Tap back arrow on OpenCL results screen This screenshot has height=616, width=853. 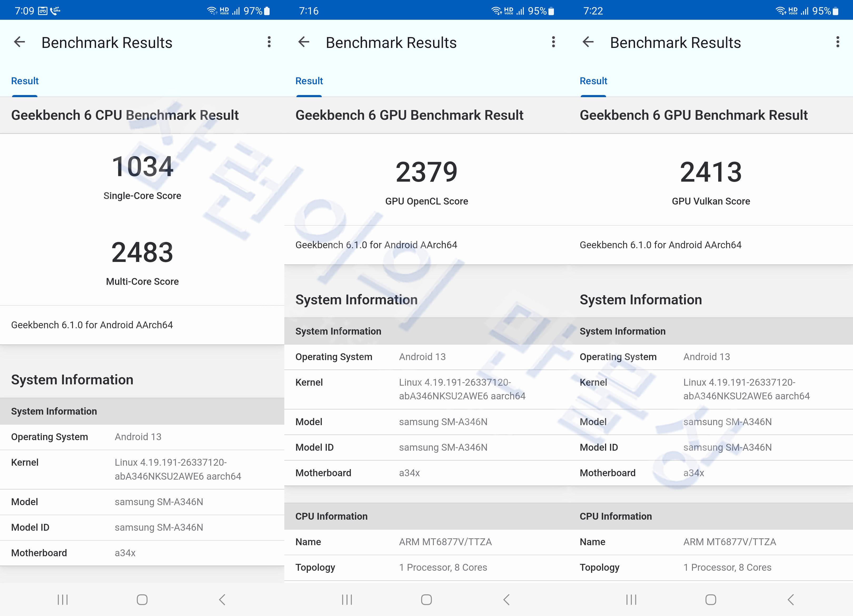[x=304, y=42]
